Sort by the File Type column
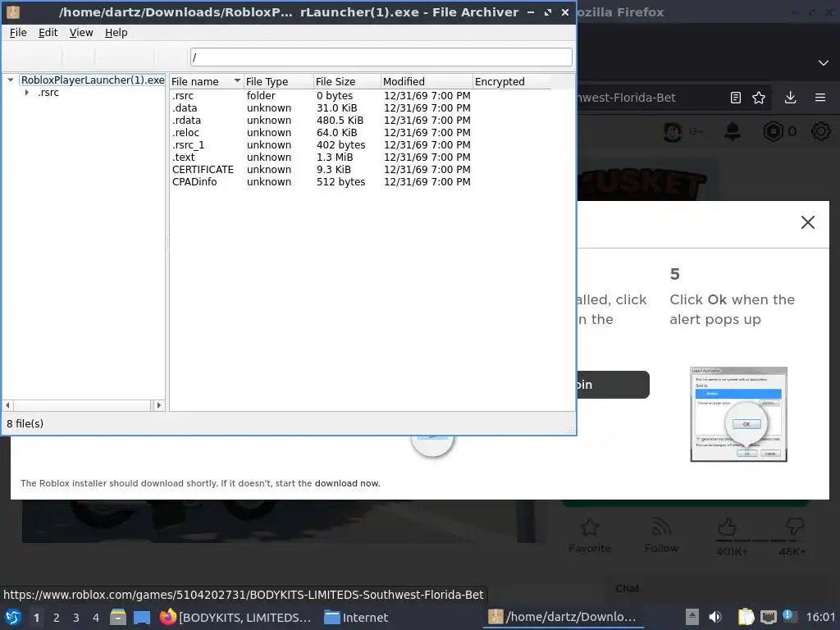Viewport: 840px width, 630px height. click(x=279, y=81)
